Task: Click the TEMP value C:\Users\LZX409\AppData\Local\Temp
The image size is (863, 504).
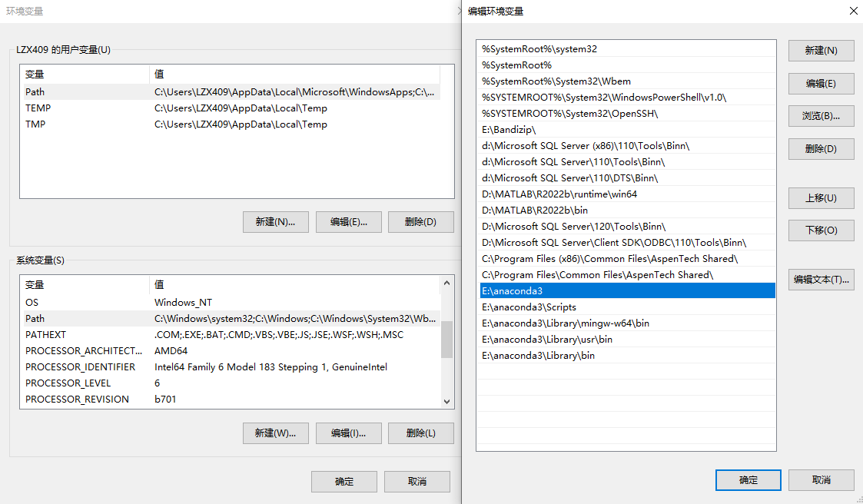Action: click(x=241, y=108)
